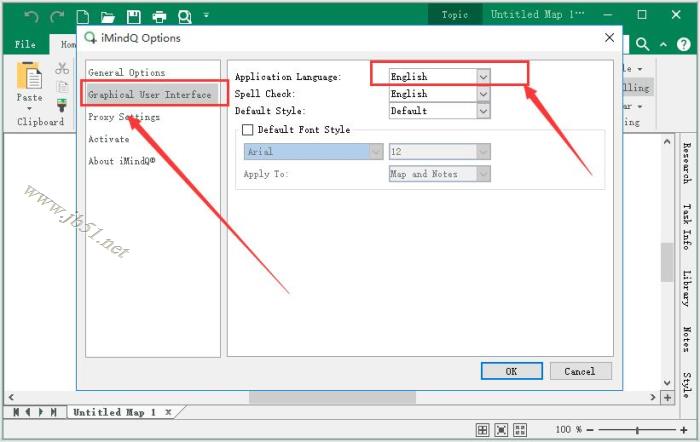This screenshot has height=442, width=700.
Task: Click the zoom in plus button
Action: [x=683, y=430]
